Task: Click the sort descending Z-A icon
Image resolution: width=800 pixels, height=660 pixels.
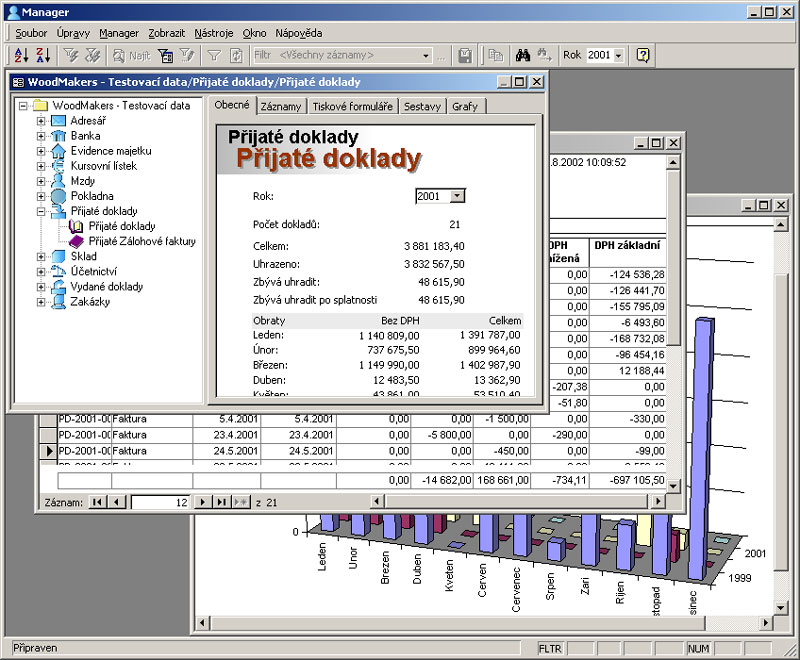Action: pyautogui.click(x=44, y=56)
